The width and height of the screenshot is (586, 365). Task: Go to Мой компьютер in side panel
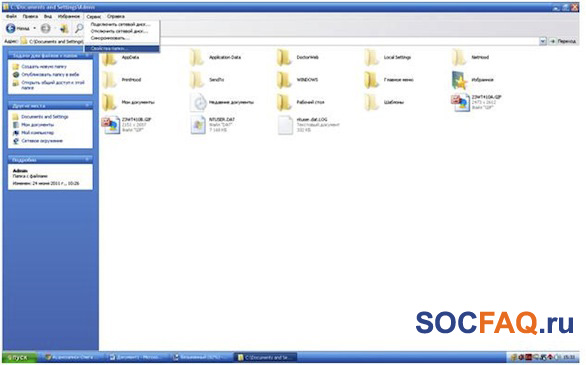37,133
